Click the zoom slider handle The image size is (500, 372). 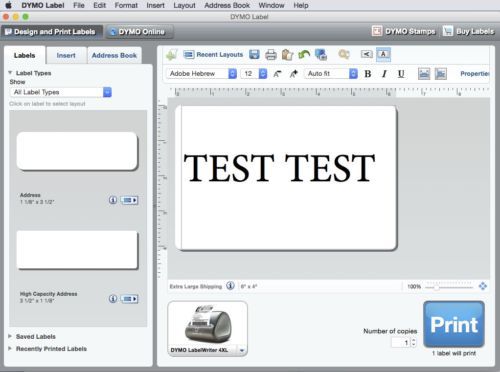pos(436,287)
